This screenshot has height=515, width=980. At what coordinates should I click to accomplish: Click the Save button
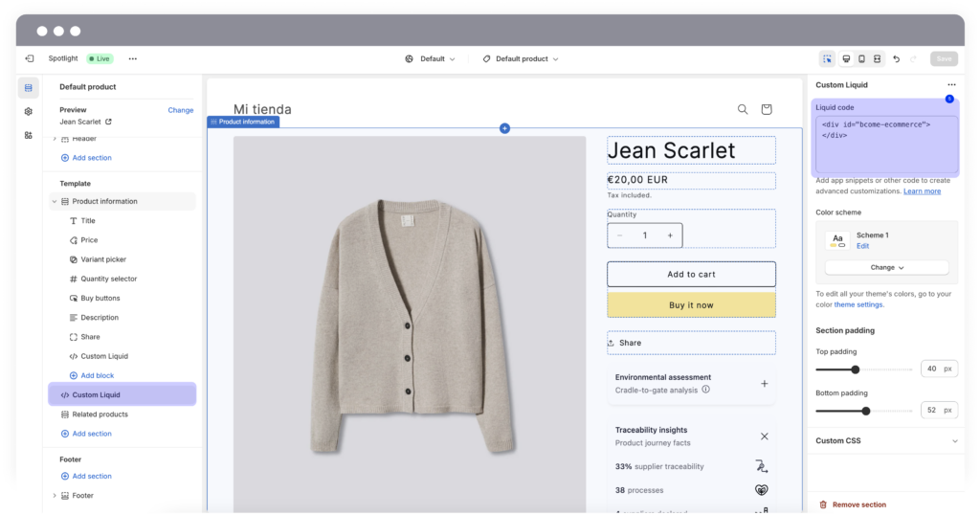click(944, 58)
